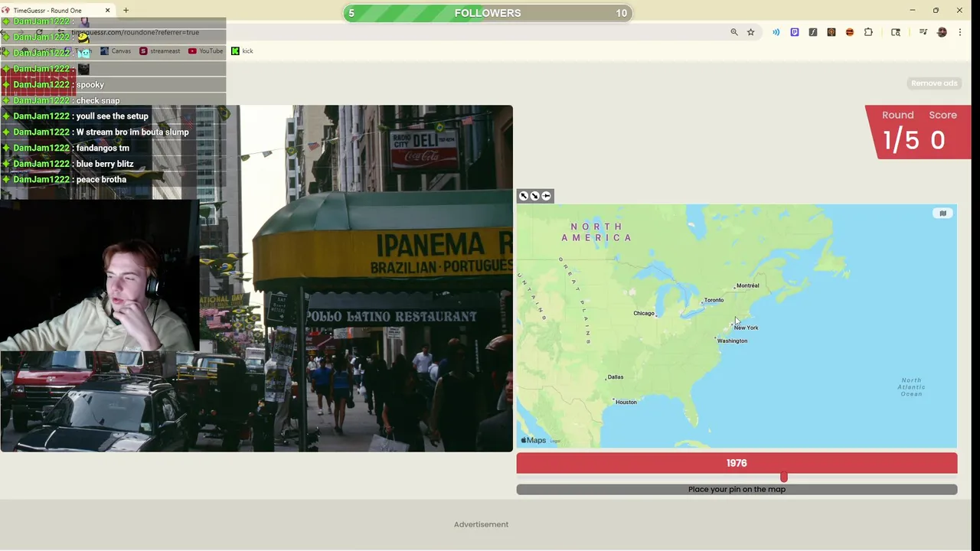This screenshot has width=980, height=551.
Task: Click Dallas label on the map
Action: pos(615,377)
